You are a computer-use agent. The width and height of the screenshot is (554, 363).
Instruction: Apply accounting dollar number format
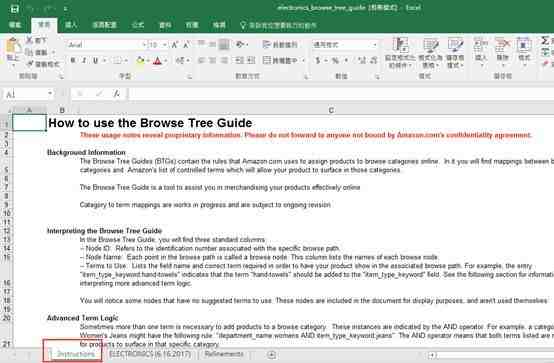pos(318,60)
